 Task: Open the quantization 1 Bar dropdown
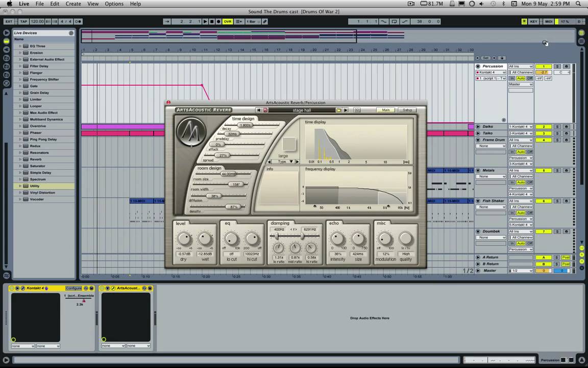click(253, 21)
